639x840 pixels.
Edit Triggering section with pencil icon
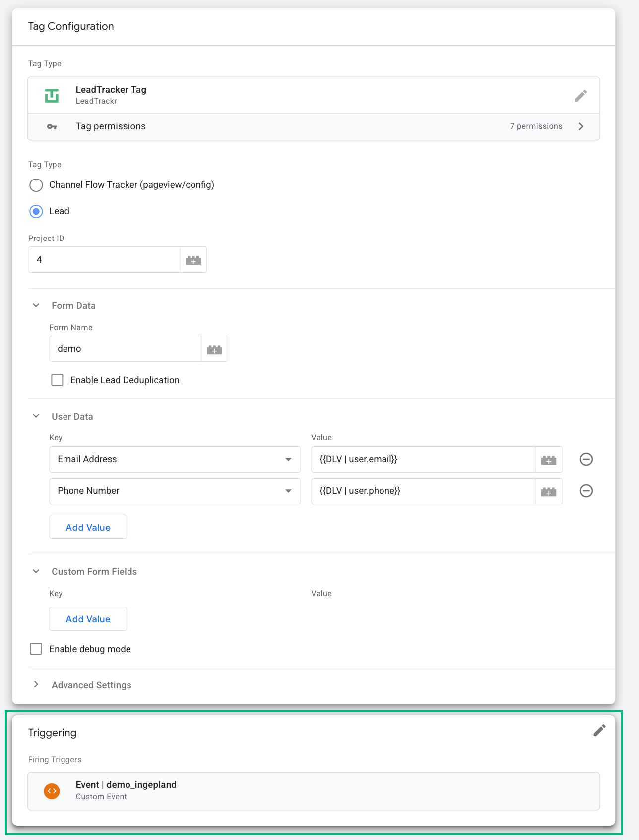pos(599,730)
